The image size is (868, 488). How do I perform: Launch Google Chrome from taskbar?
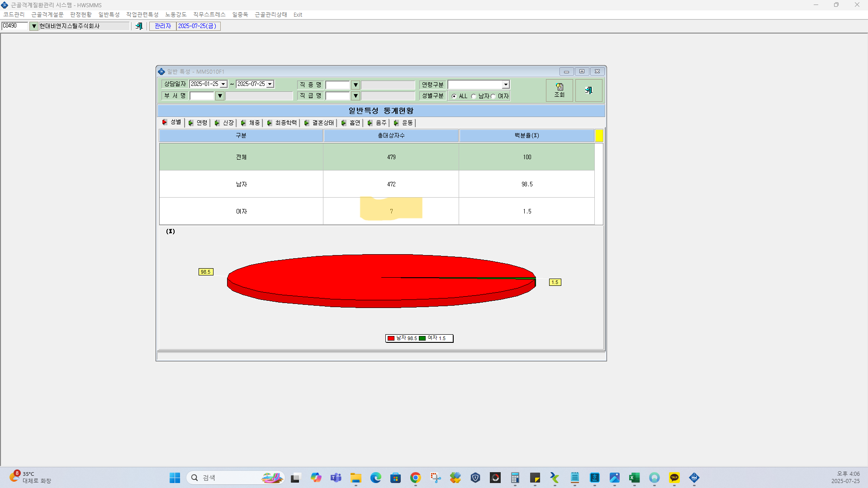coord(415,478)
